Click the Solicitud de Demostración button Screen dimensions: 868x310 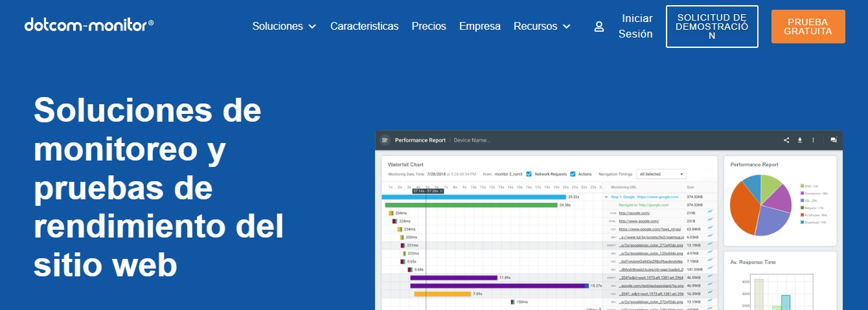(x=711, y=27)
